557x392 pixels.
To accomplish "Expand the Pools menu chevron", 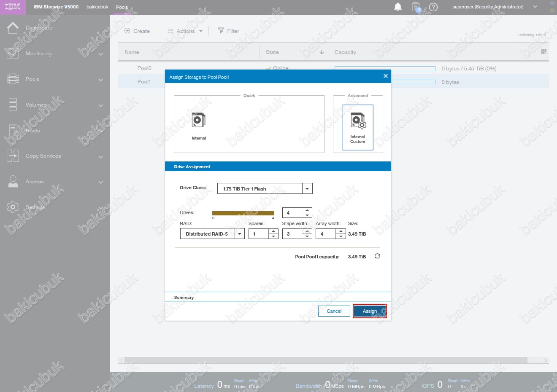I will 101,80.
